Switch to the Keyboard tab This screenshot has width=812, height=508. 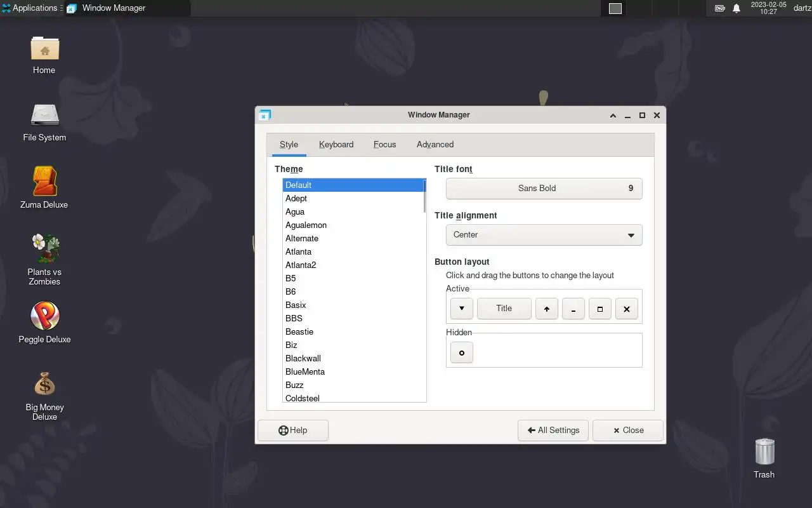click(x=336, y=145)
